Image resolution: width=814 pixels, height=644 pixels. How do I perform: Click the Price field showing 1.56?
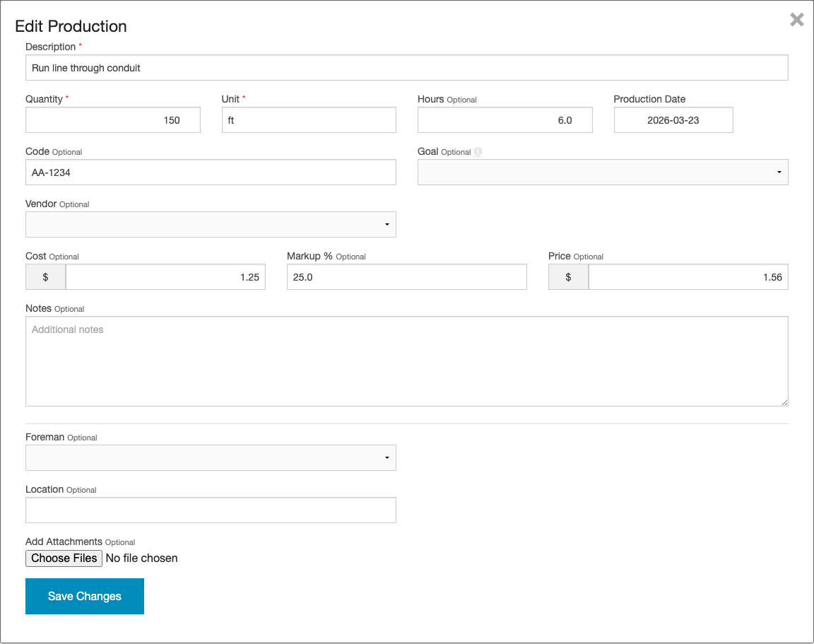(x=688, y=276)
